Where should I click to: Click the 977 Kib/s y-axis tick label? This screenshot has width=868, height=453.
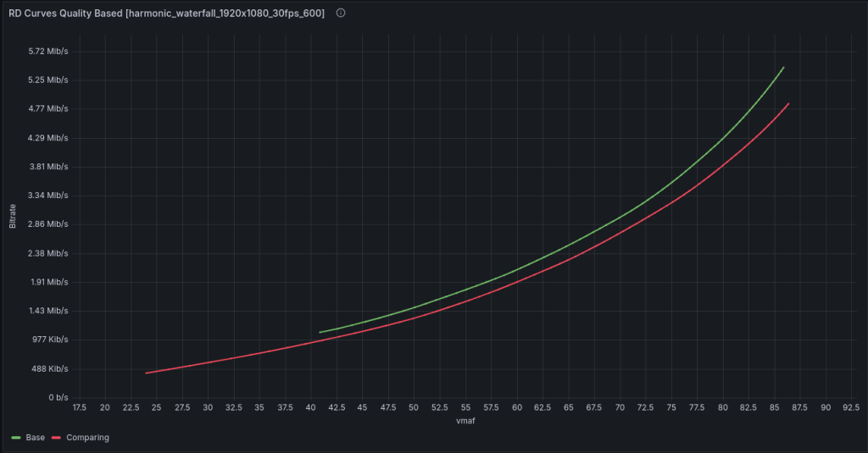coord(49,340)
